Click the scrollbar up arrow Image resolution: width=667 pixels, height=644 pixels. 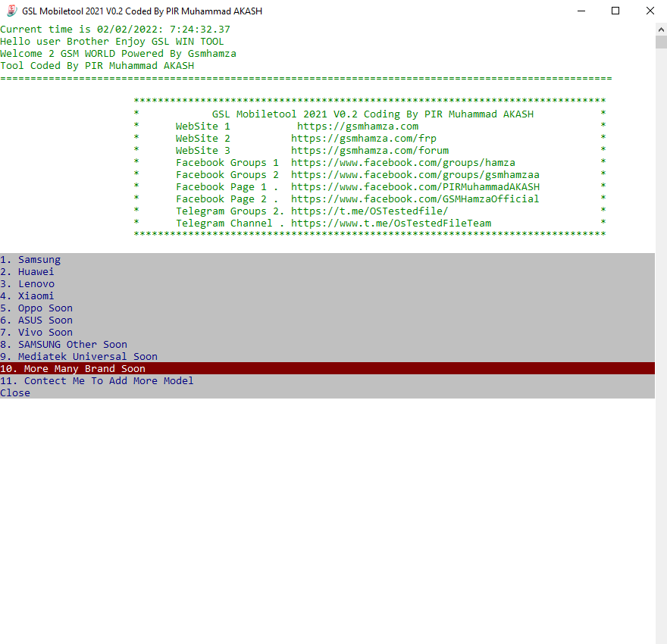tap(661, 30)
